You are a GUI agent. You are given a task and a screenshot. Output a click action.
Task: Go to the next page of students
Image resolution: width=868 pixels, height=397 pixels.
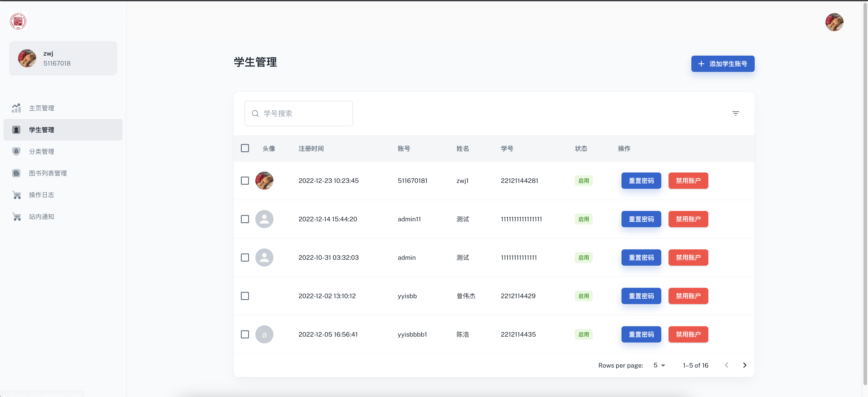745,365
